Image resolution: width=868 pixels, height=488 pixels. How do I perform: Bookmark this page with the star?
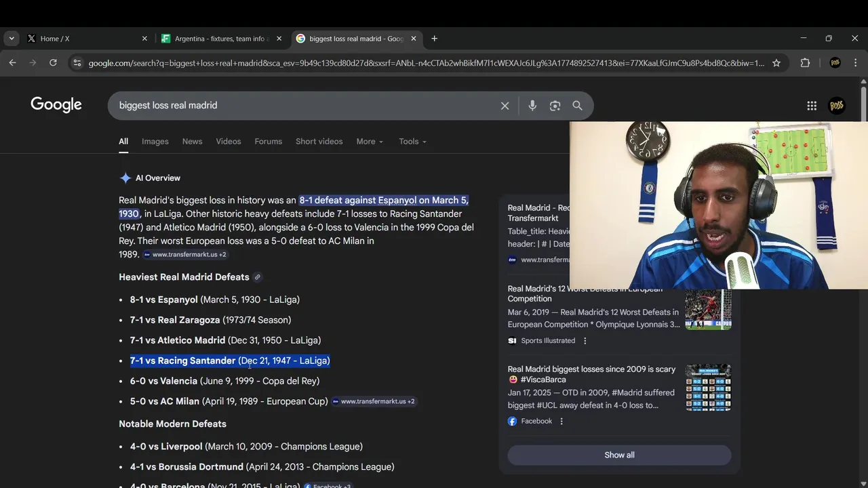[776, 63]
